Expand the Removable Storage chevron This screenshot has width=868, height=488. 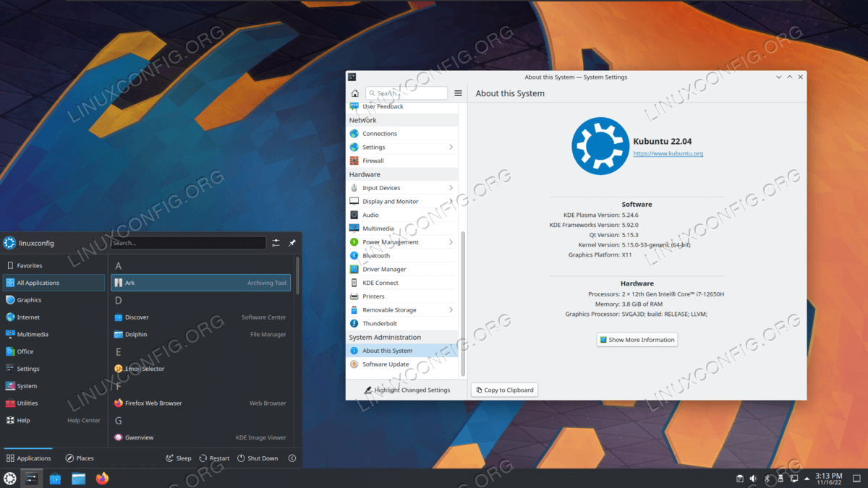(451, 310)
